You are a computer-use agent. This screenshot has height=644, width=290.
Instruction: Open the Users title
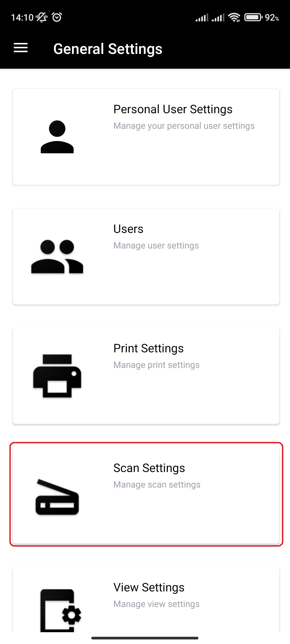[x=128, y=229]
